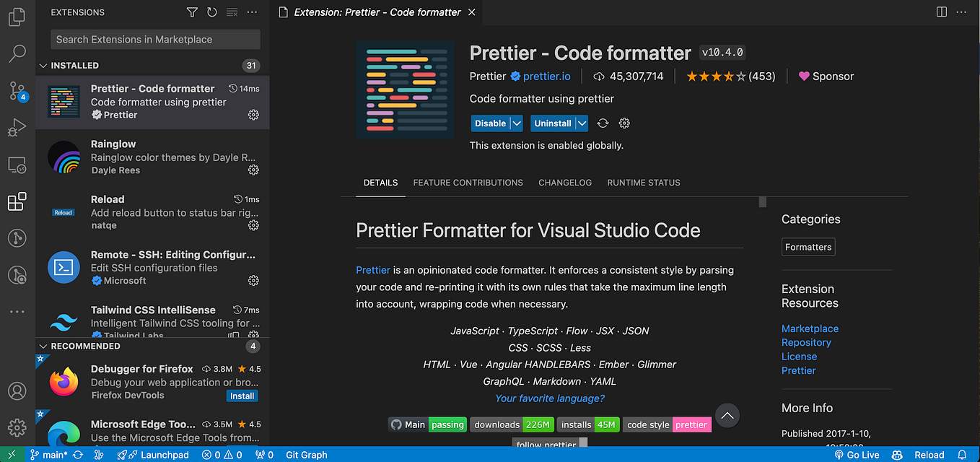
Task: Open Prettier extension settings gear
Action: pyautogui.click(x=624, y=123)
